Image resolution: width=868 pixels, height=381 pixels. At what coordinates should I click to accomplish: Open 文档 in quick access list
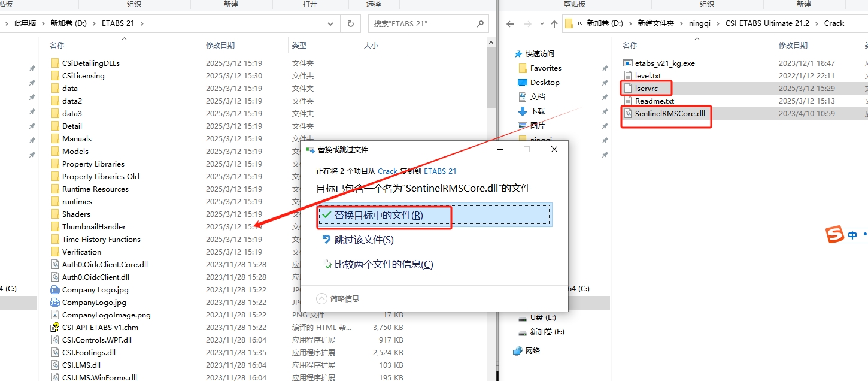538,96
